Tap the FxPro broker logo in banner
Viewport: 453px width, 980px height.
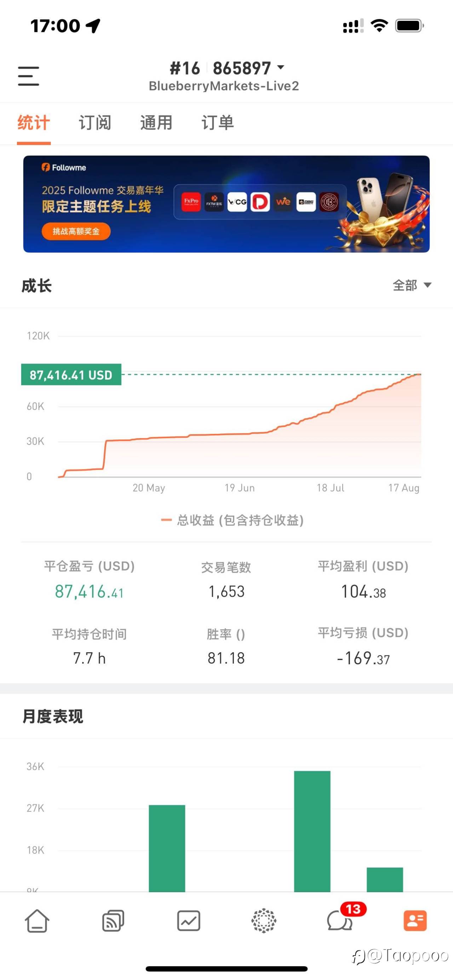[191, 202]
